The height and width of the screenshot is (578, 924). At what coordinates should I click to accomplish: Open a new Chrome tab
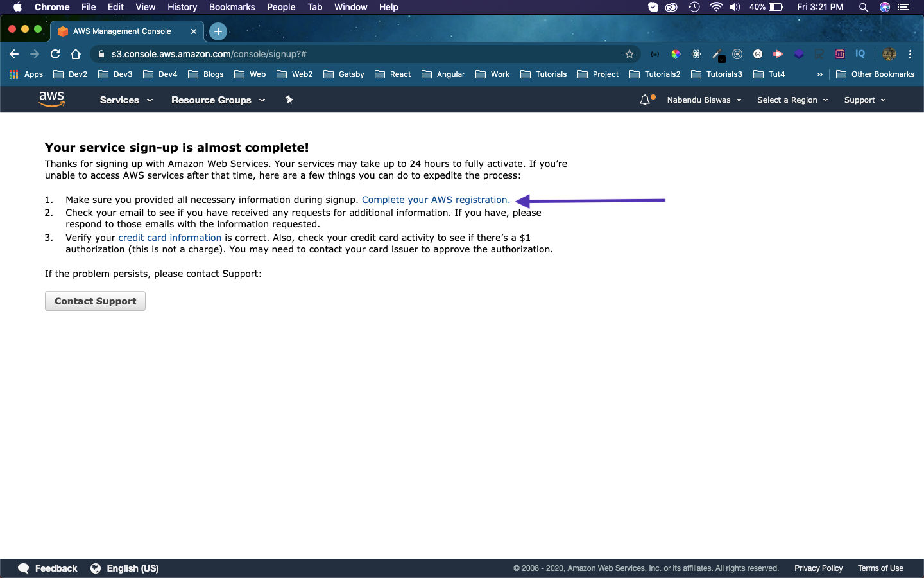218,31
